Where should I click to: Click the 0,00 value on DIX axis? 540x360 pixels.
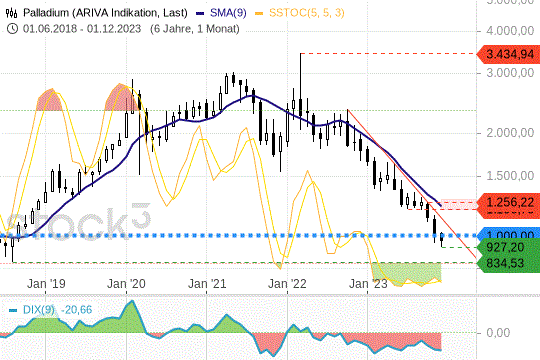click(498, 333)
